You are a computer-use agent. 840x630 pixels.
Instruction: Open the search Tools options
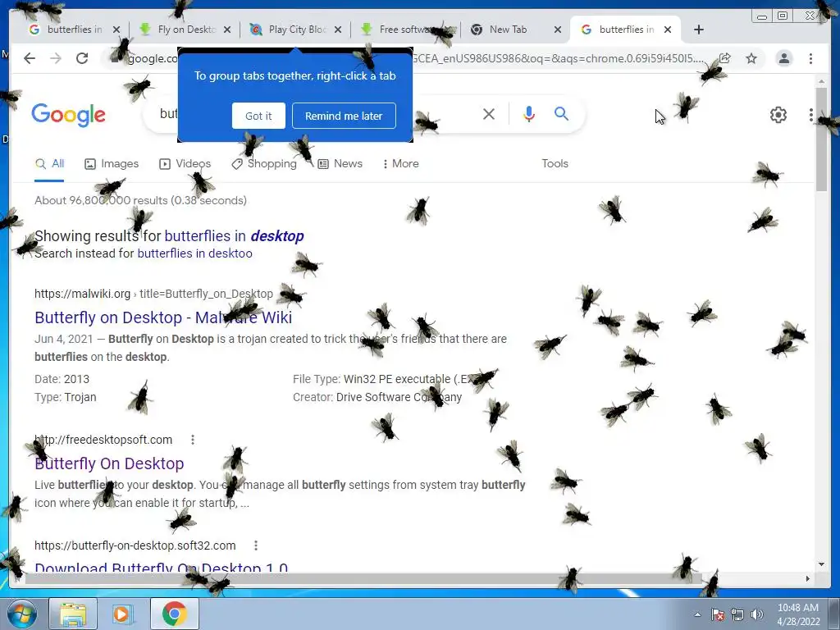(555, 164)
